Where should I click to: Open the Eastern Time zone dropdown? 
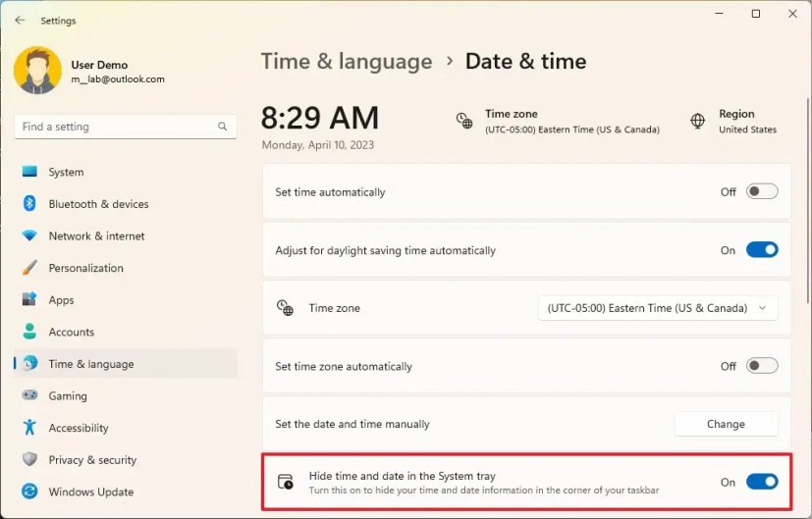pos(658,308)
